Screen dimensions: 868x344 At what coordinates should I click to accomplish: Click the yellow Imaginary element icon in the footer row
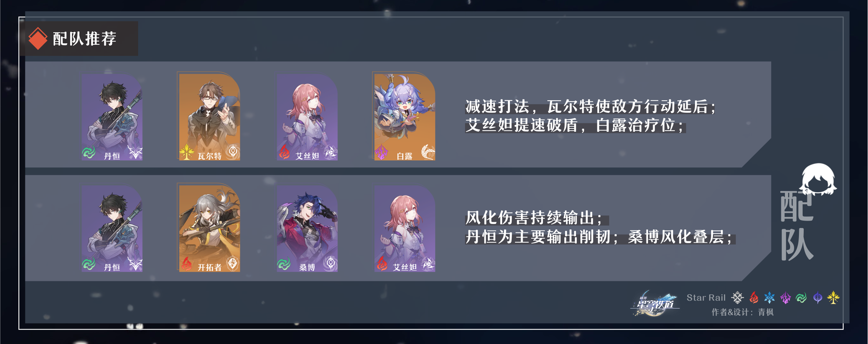[833, 298]
